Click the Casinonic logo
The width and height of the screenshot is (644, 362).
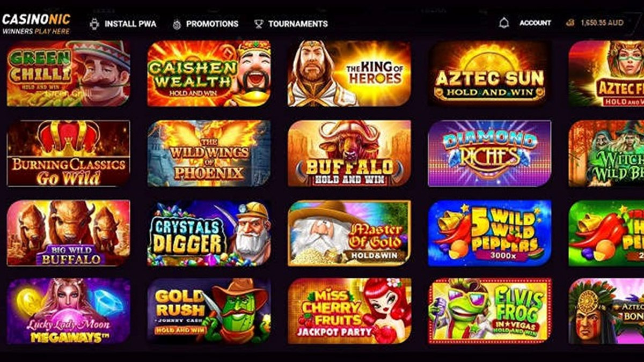coord(36,24)
